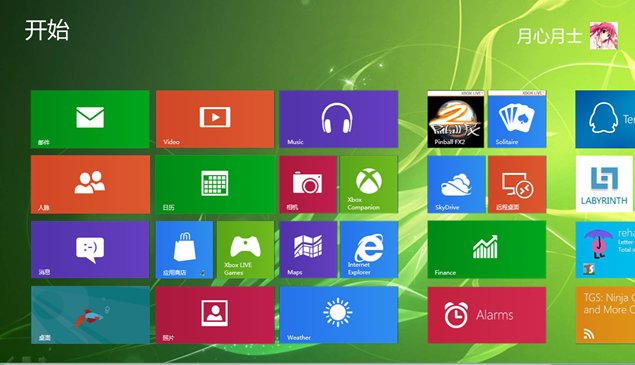Launch Xbox LIVE Games tile
The image size is (635, 365).
coord(245,250)
